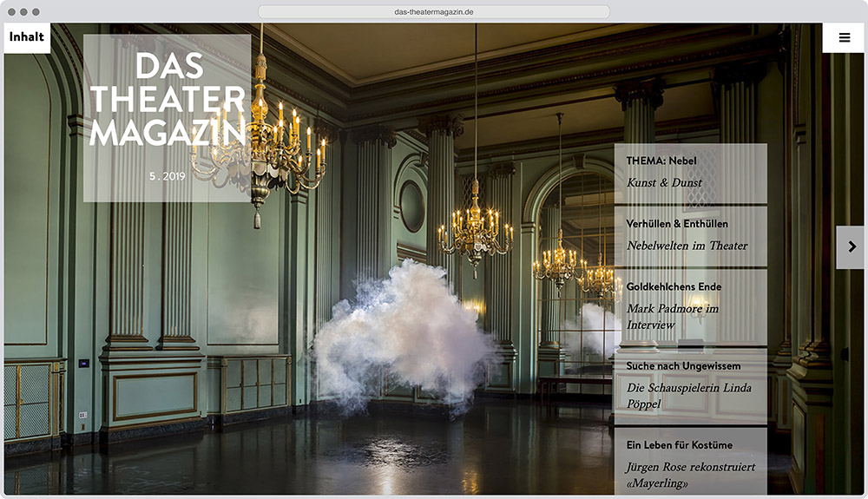Image resolution: width=868 pixels, height=499 pixels.
Task: Open the THEMA: Nebel article
Action: (x=661, y=161)
